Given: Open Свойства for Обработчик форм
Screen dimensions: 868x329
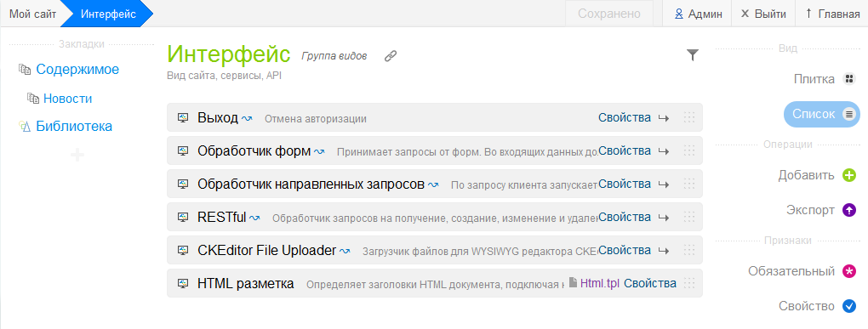Looking at the screenshot, I should click(625, 150).
